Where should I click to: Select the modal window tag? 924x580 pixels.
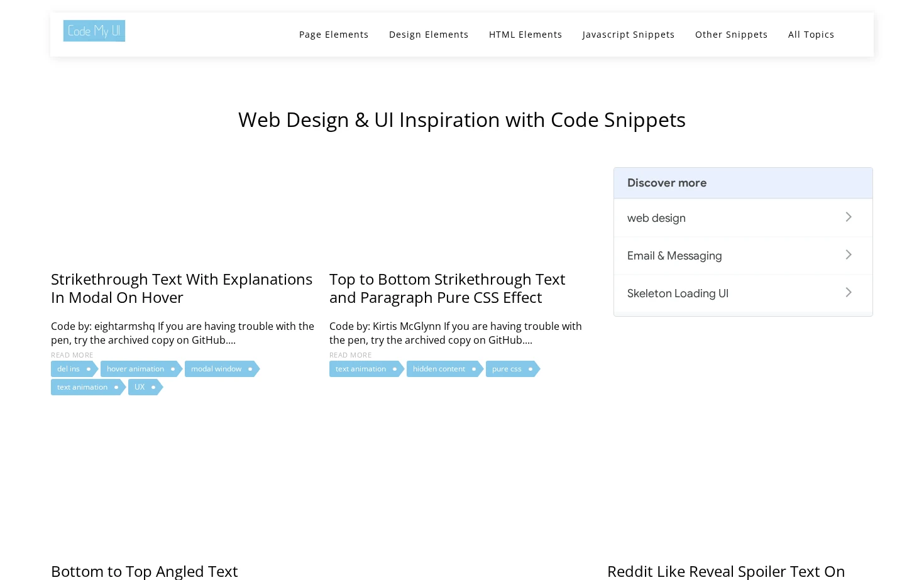click(222, 369)
